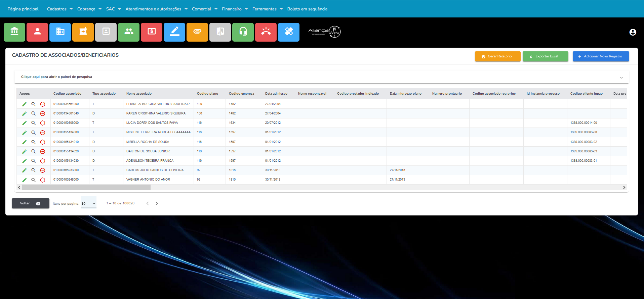Click Adicionar Novo Registro button

tap(601, 56)
